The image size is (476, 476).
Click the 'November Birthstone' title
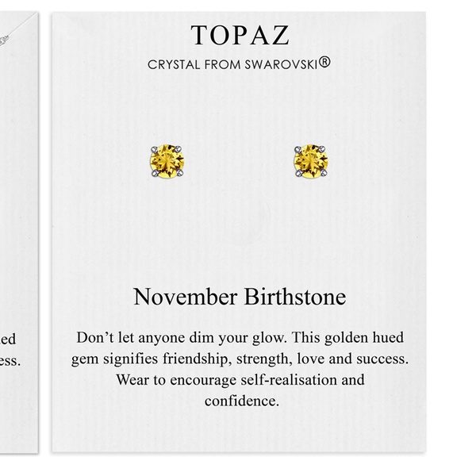click(x=240, y=297)
